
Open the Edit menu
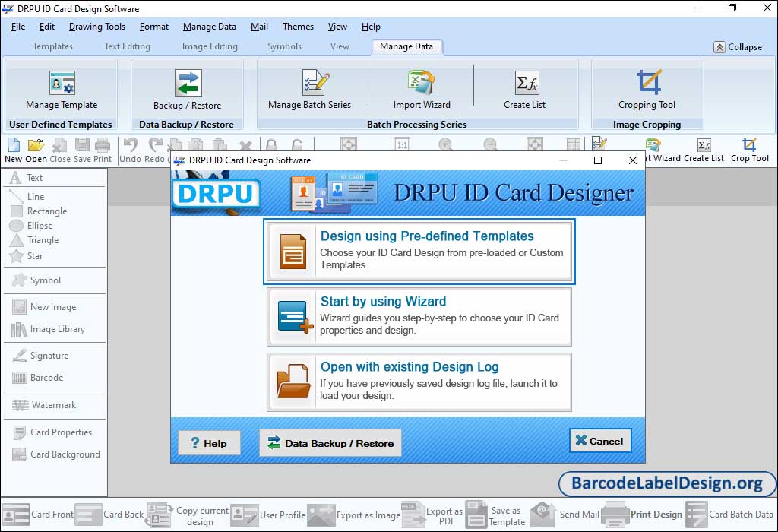pyautogui.click(x=47, y=27)
